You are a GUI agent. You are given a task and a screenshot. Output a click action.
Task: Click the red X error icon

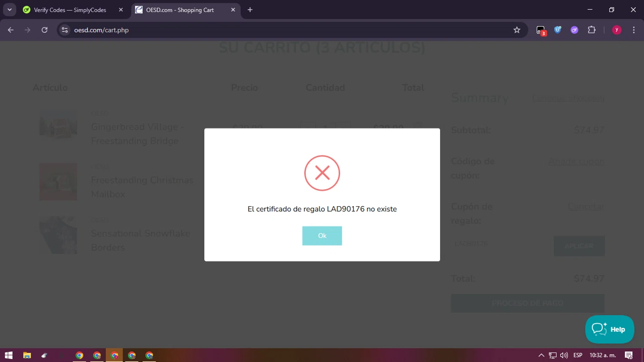pos(322,173)
